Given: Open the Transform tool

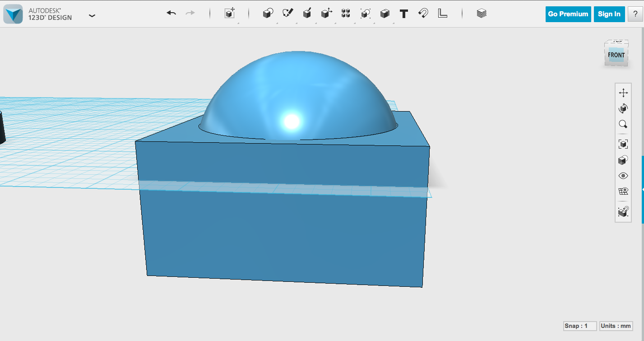Looking at the screenshot, I should (230, 14).
